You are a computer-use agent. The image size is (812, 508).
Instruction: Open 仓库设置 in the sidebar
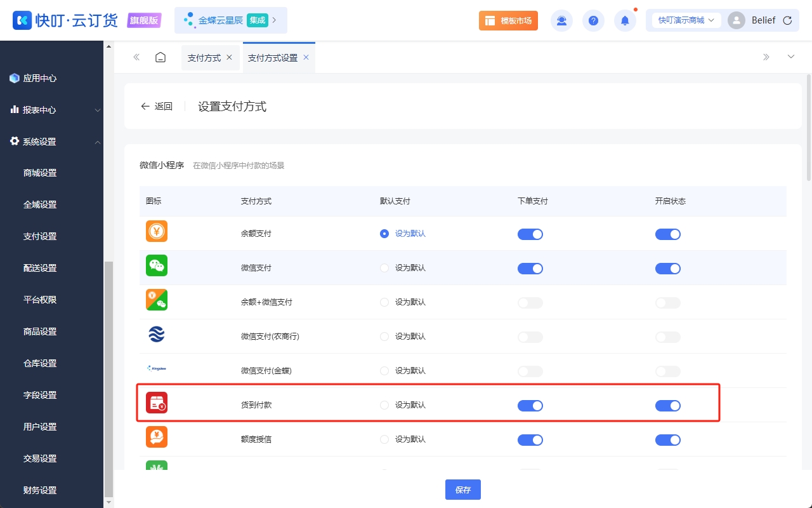click(40, 363)
